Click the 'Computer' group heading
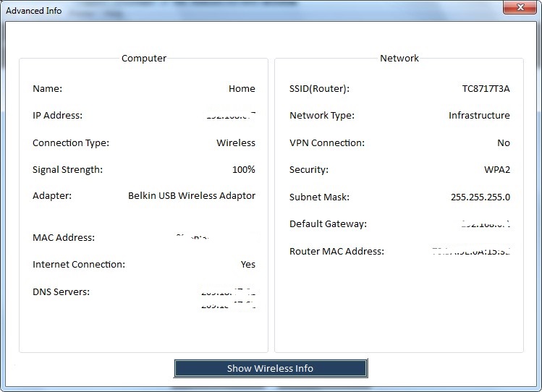The width and height of the screenshot is (542, 392). pos(144,59)
